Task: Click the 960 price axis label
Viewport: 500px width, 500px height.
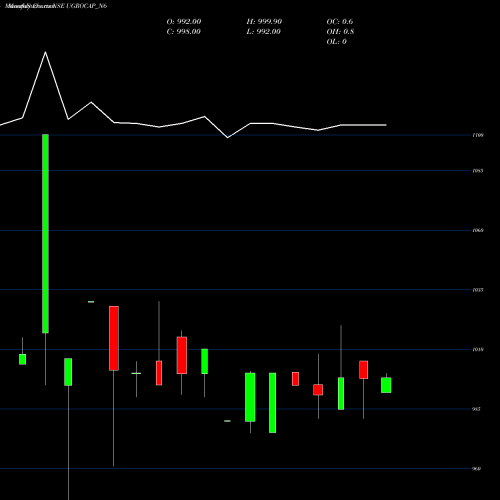Action: click(x=477, y=469)
